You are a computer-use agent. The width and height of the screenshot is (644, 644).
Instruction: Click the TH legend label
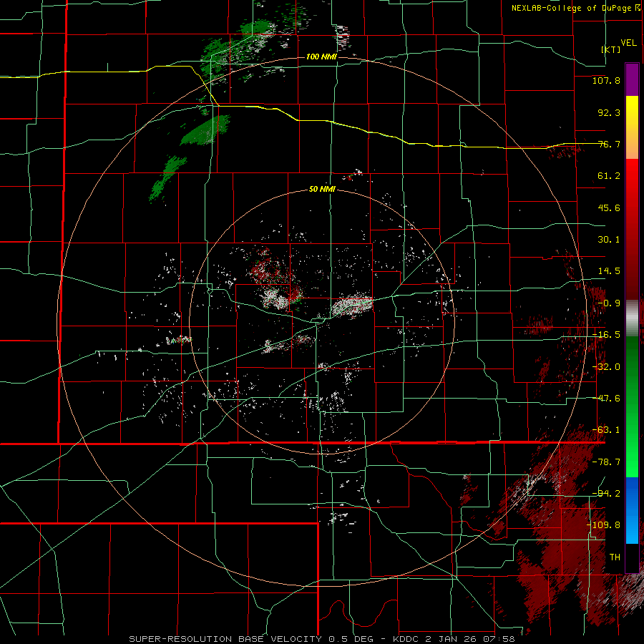(x=615, y=557)
